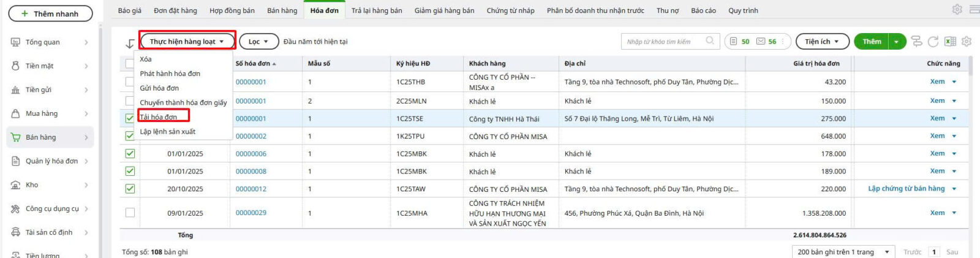
Task: Check the row for invoice 00000029
Action: tap(130, 213)
